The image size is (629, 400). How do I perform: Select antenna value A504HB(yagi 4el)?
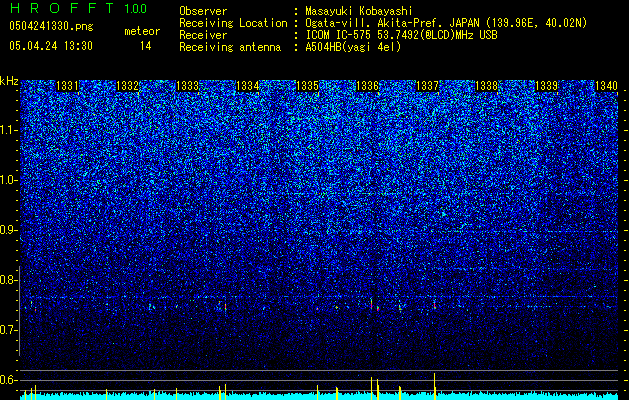pos(353,47)
